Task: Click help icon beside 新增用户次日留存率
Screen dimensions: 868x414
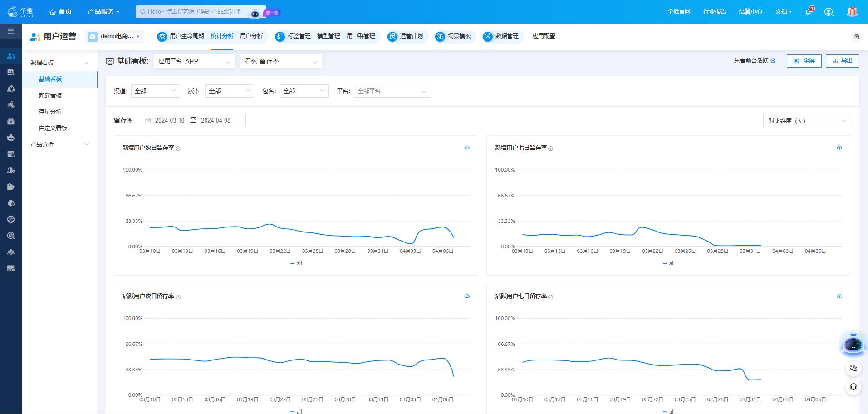Action: [x=178, y=148]
